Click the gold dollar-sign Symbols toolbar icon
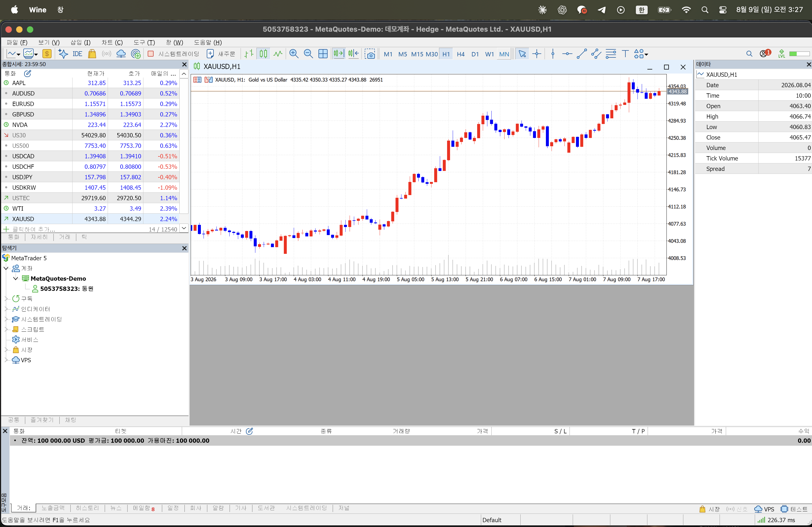Image resolution: width=812 pixels, height=527 pixels. click(47, 53)
